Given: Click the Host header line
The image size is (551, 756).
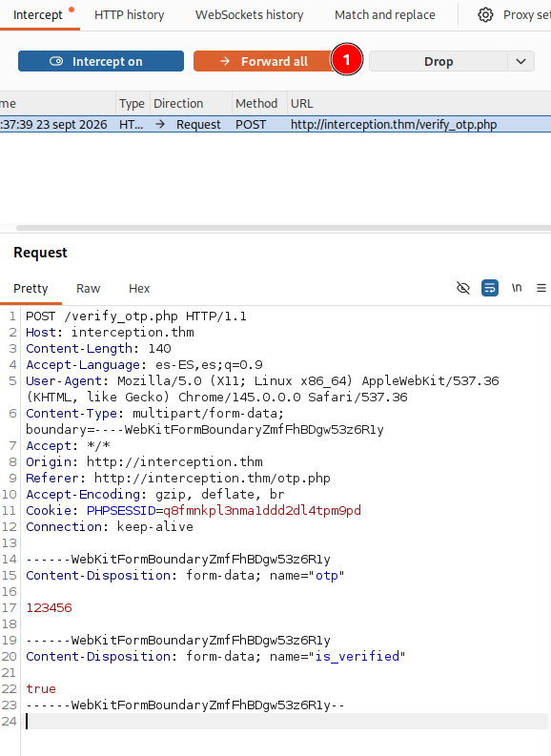Looking at the screenshot, I should (x=110, y=332).
